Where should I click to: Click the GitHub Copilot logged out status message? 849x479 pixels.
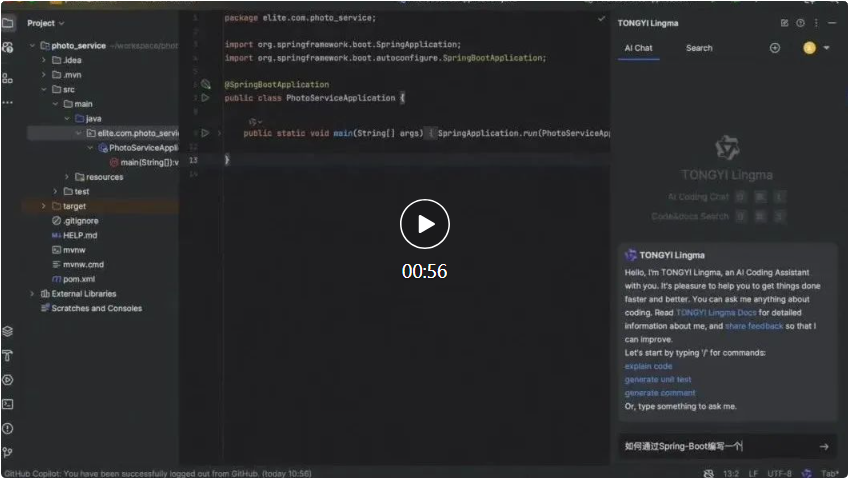pos(158,474)
